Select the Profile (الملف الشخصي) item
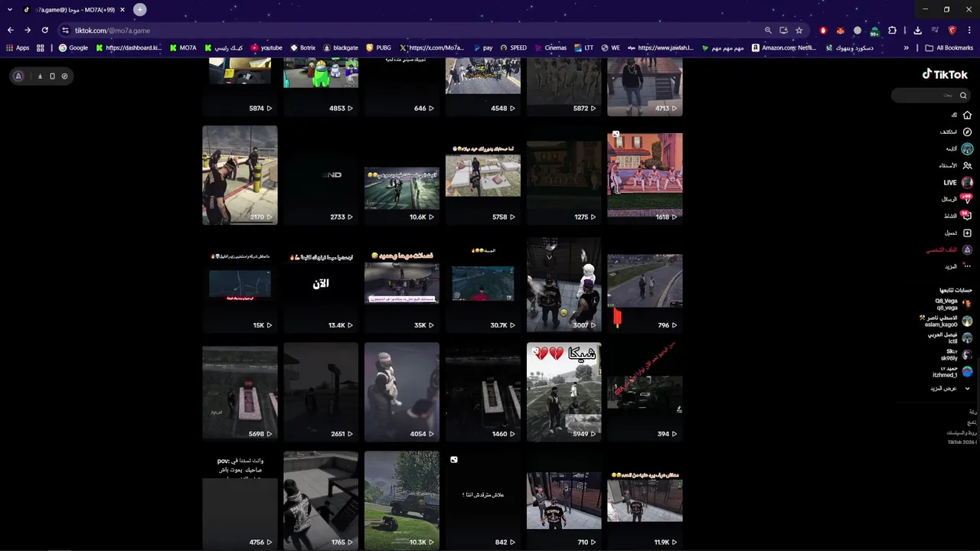The image size is (980, 551). (949, 249)
